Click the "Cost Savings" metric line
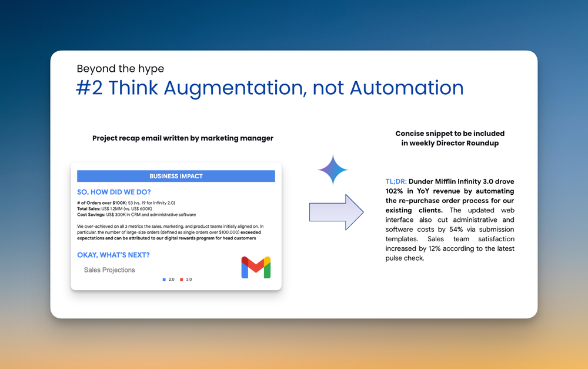588x369 pixels. [136, 214]
